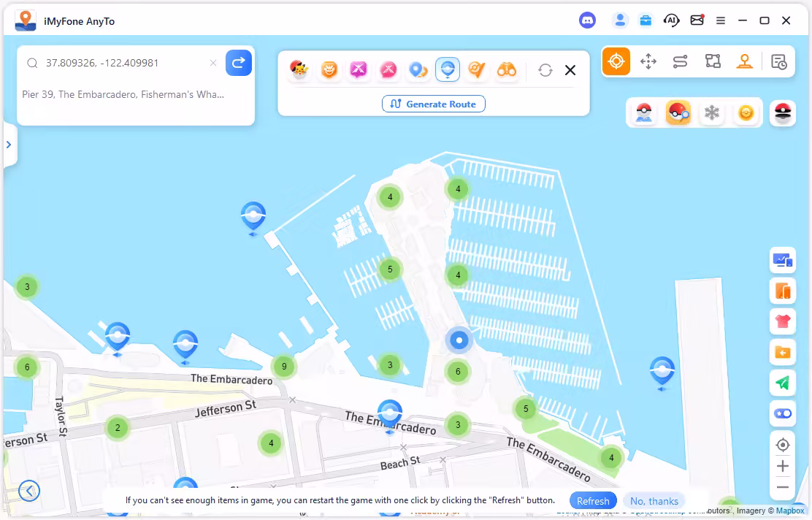The height and width of the screenshot is (520, 812).
Task: Select the teleport mode crosshair icon
Action: (616, 61)
